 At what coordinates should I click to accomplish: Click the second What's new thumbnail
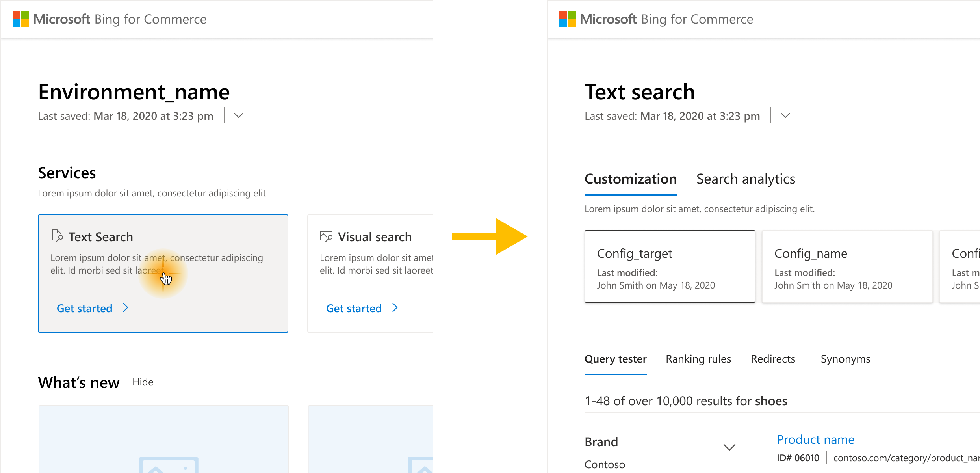(x=371, y=439)
